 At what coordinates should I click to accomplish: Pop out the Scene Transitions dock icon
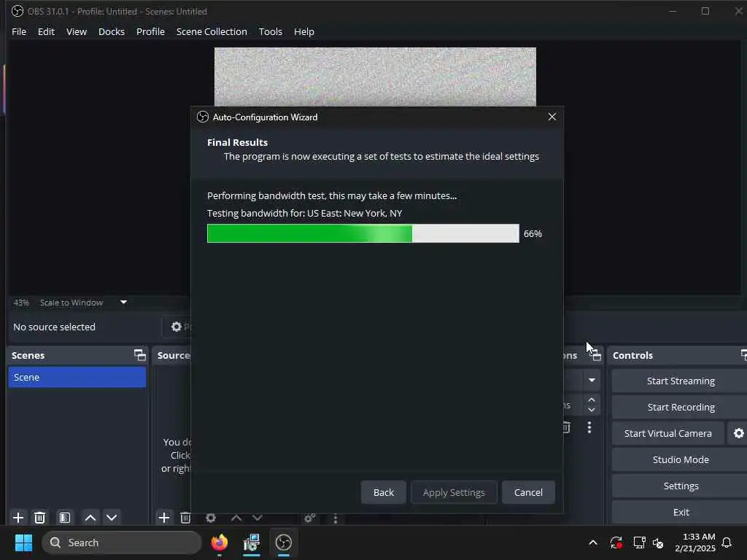pos(595,355)
